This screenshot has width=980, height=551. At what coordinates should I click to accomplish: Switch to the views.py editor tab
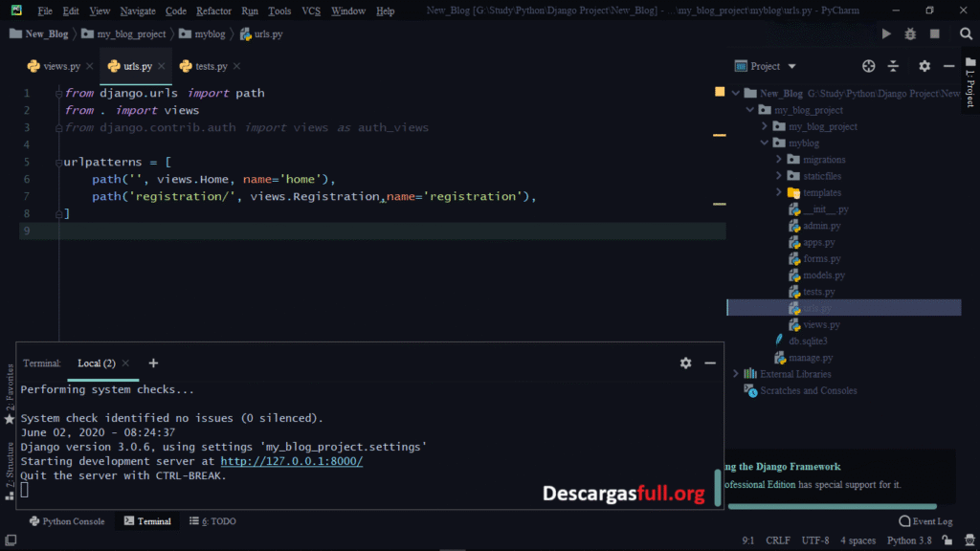[60, 67]
